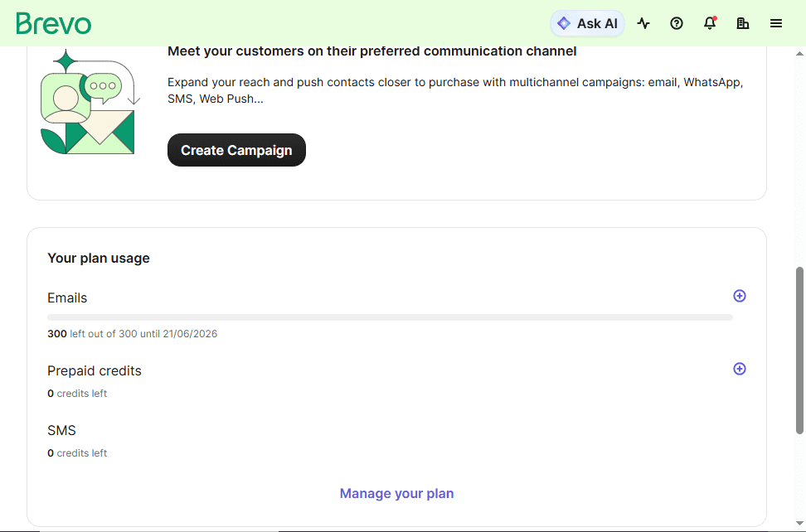Click the "SMS" label
The width and height of the screenshot is (806, 532).
[x=61, y=430]
